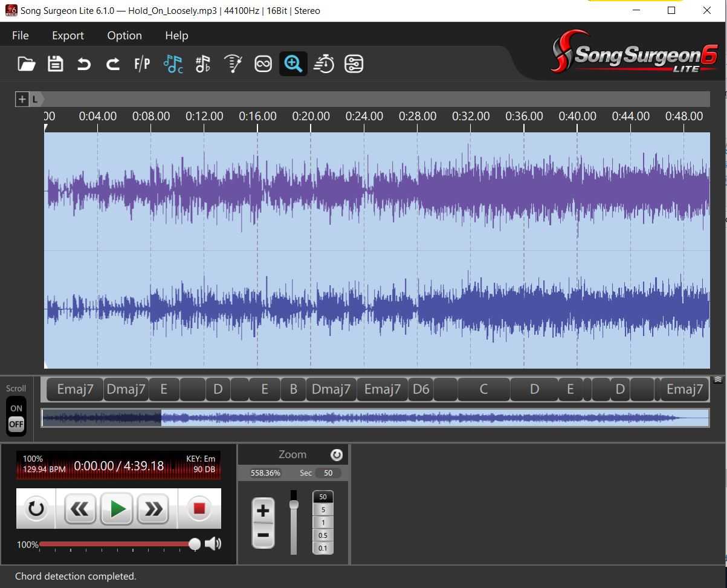
Task: Select the 0.1 second zoom preset
Action: click(323, 548)
